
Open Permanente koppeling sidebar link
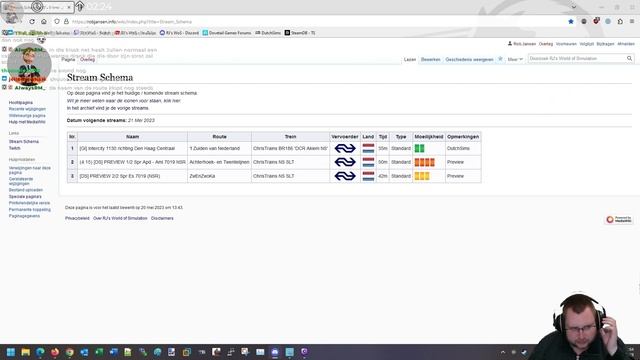pos(30,209)
